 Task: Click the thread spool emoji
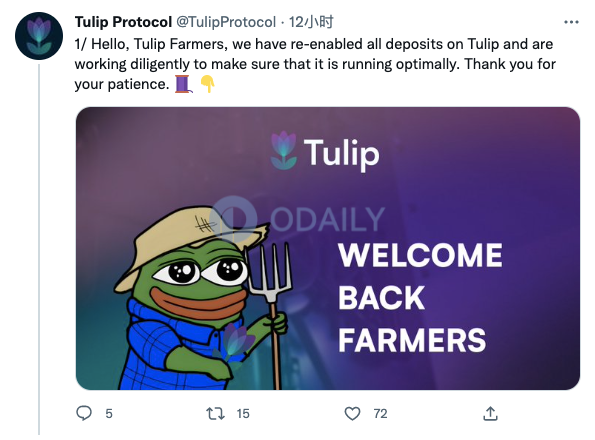pyautogui.click(x=183, y=84)
